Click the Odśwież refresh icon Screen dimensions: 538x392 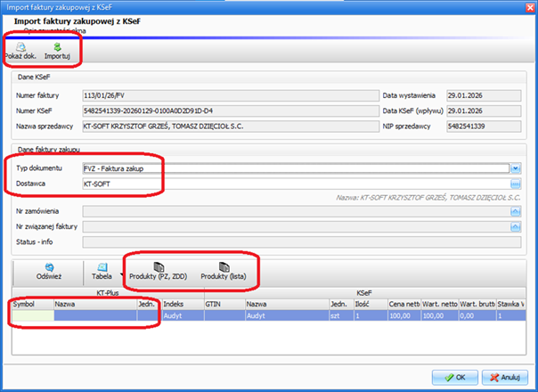[x=49, y=267]
